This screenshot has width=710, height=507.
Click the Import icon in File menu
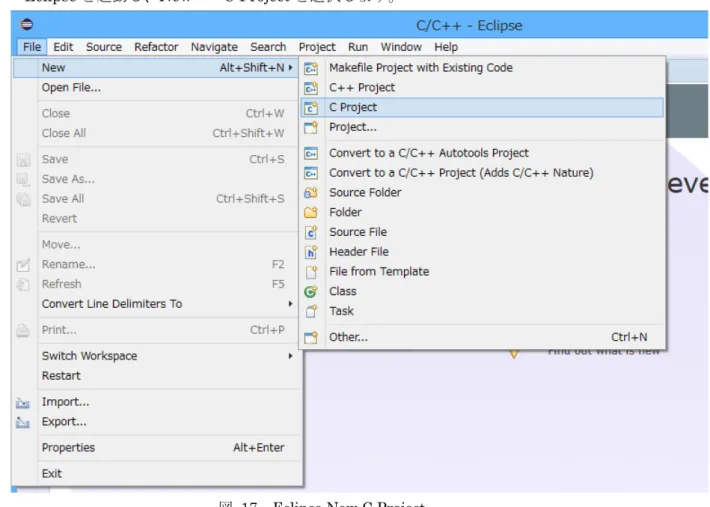[23, 402]
